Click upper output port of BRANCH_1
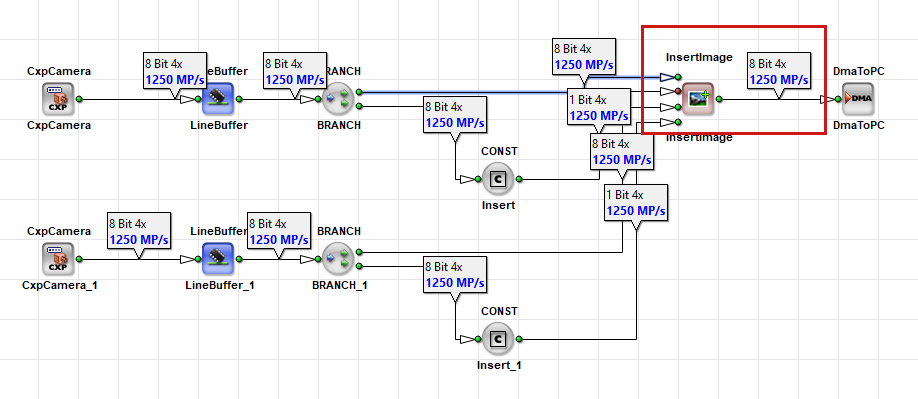918x399 pixels. point(358,252)
